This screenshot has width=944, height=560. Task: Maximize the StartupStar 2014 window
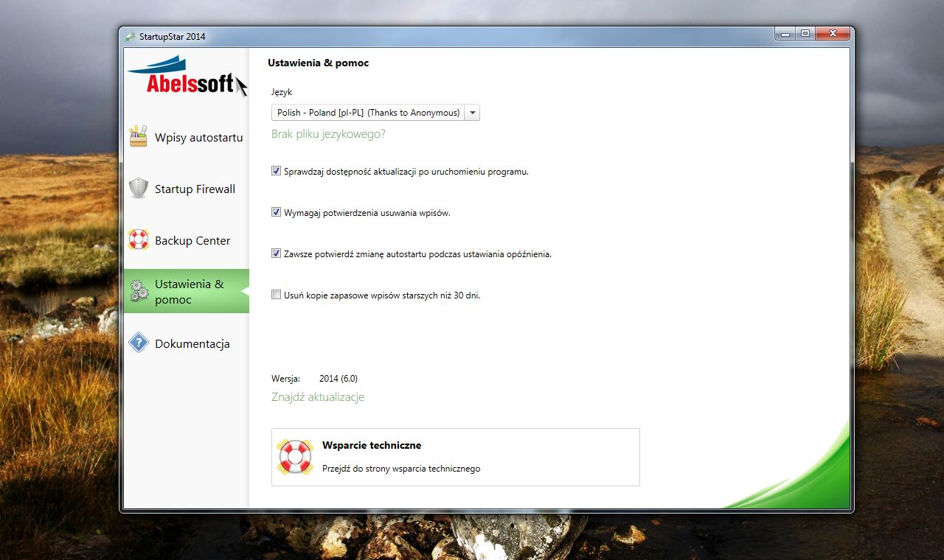(x=805, y=33)
